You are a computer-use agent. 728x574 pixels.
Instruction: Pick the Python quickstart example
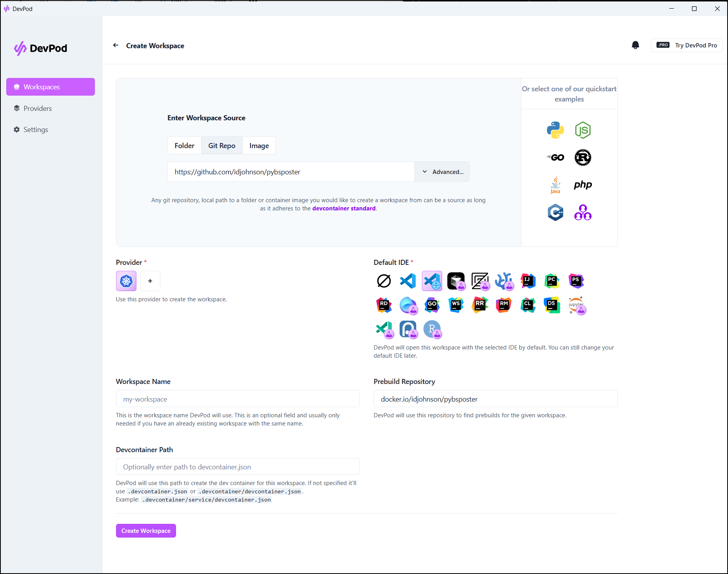(x=556, y=130)
